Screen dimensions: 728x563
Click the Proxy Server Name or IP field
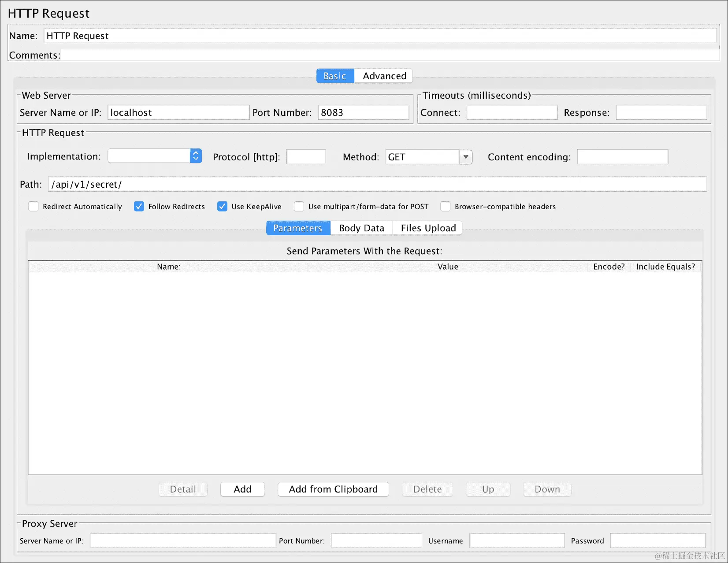pos(183,541)
